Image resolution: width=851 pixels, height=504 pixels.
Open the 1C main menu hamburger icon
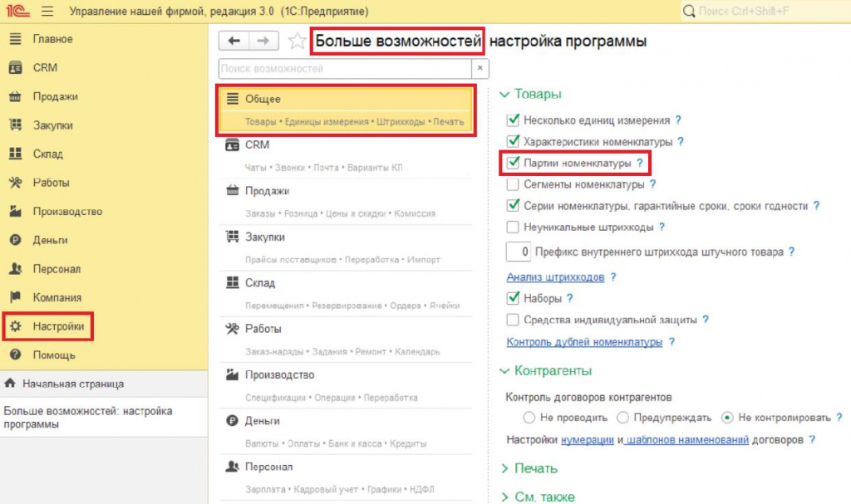[47, 11]
